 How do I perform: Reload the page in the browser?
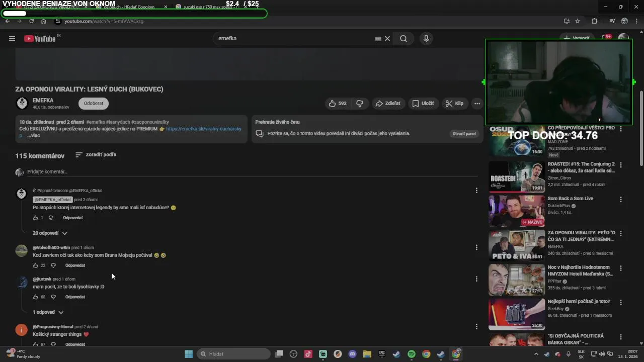point(31,21)
